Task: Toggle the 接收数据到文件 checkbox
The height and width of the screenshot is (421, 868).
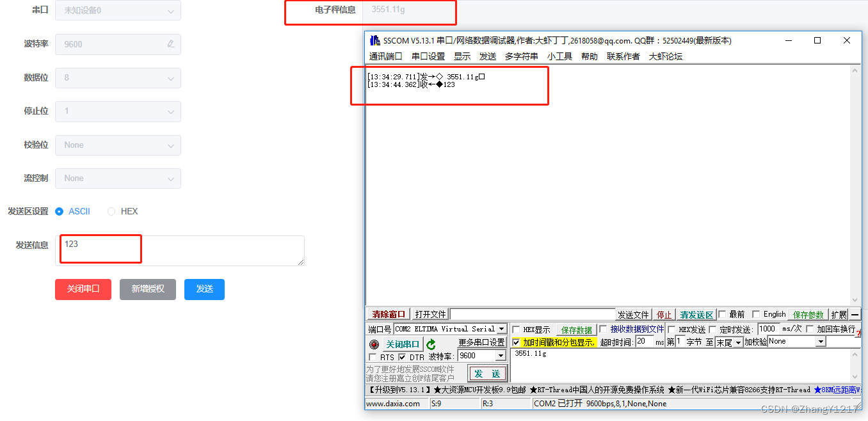Action: (x=603, y=329)
